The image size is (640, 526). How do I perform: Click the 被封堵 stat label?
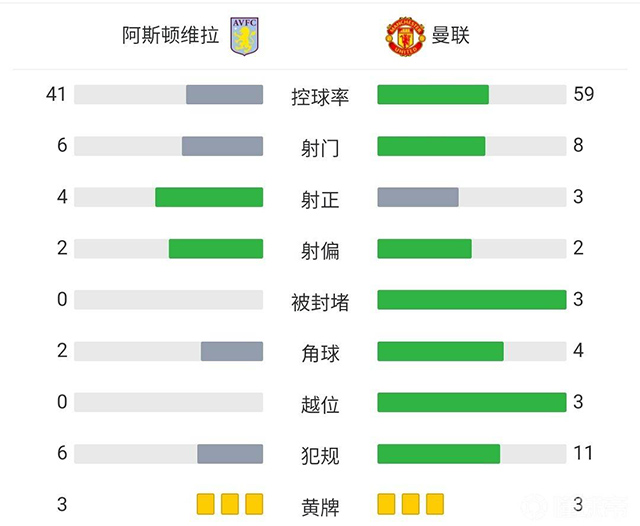[320, 301]
